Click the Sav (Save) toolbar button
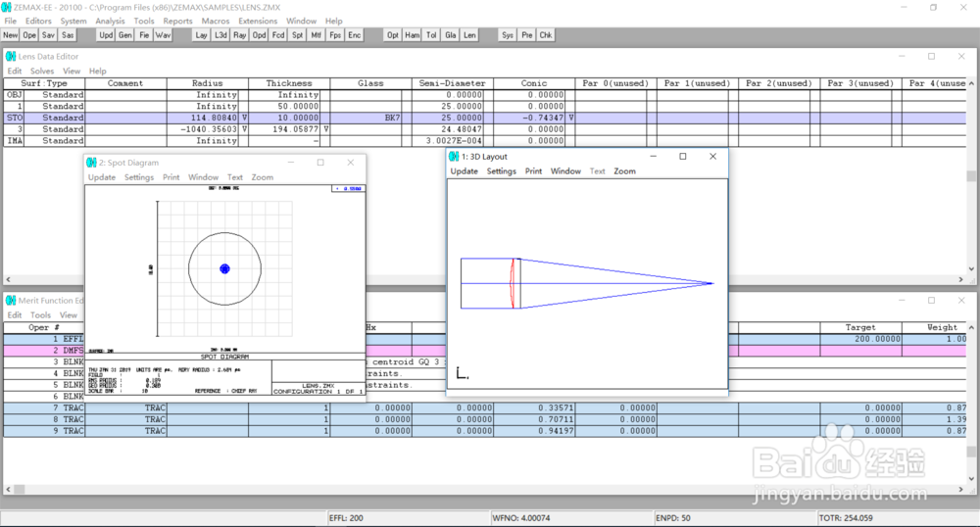 [48, 35]
